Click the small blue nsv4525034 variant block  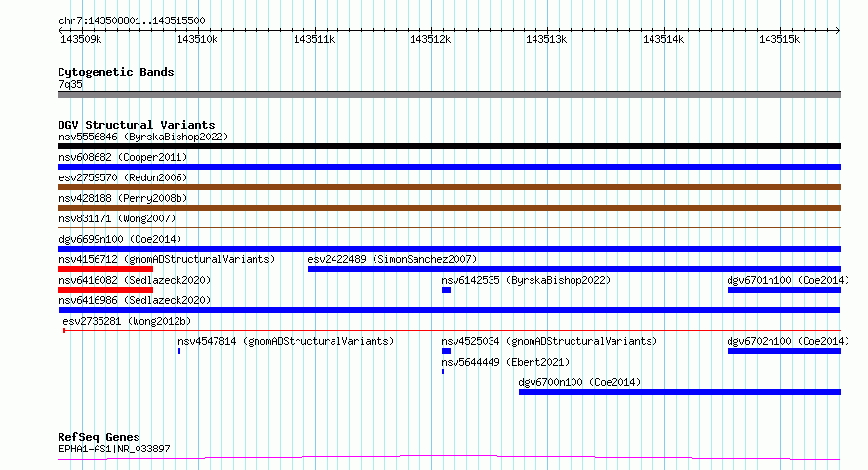pyautogui.click(x=446, y=351)
